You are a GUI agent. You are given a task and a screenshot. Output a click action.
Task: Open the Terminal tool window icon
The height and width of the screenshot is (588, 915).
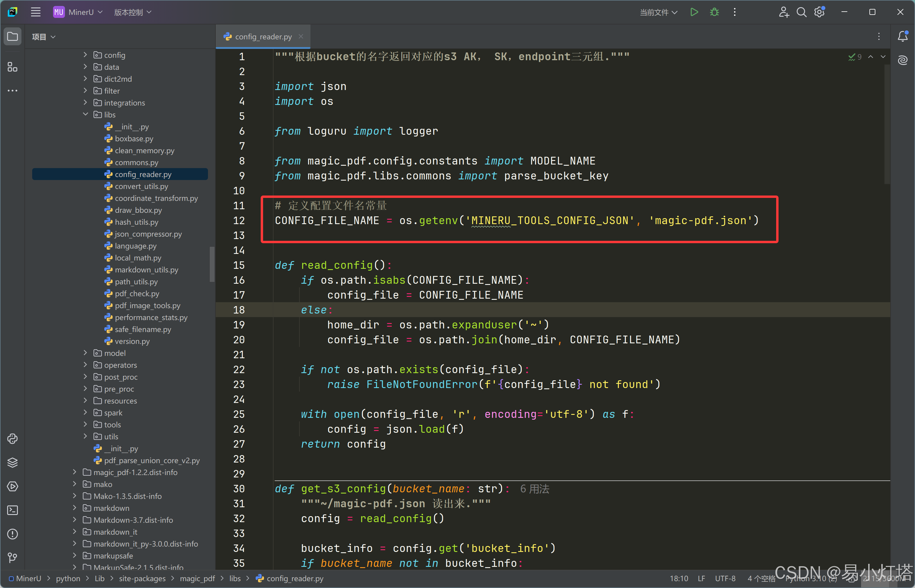(12, 510)
